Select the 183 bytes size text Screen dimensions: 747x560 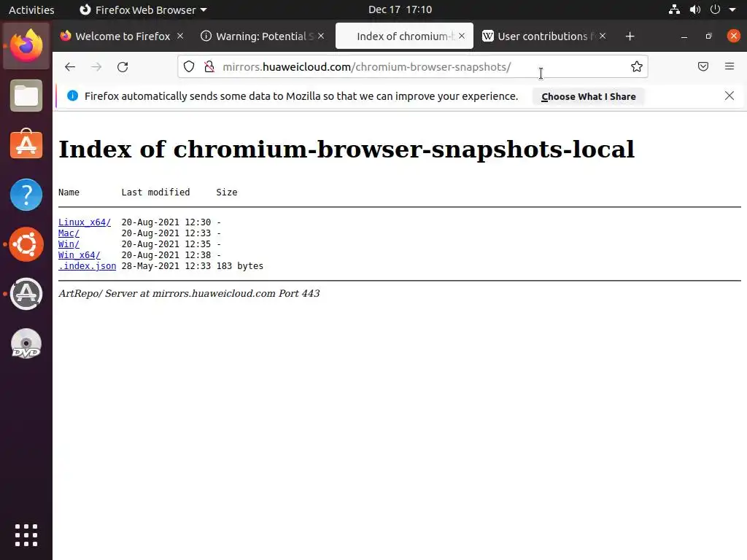(x=239, y=266)
